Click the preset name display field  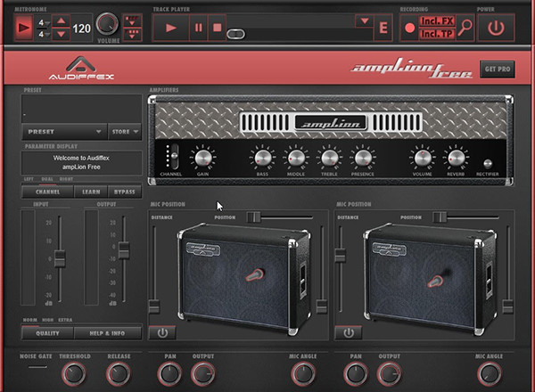point(81,109)
